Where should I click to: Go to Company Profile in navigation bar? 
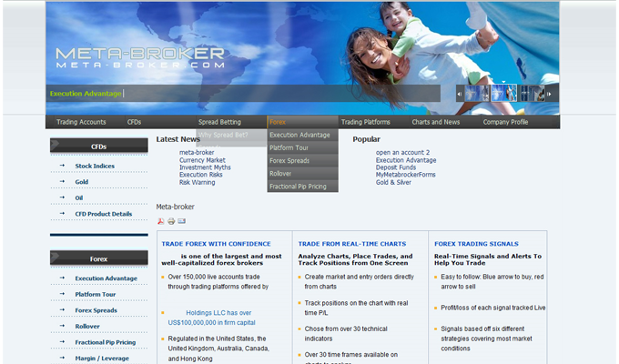coord(505,122)
